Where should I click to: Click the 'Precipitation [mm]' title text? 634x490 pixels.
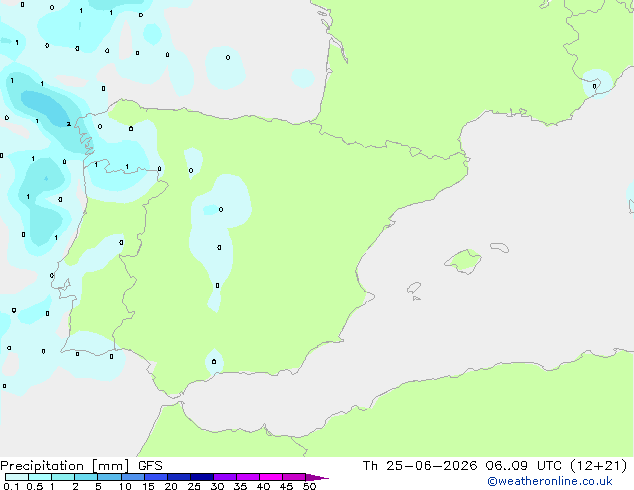tap(65, 466)
